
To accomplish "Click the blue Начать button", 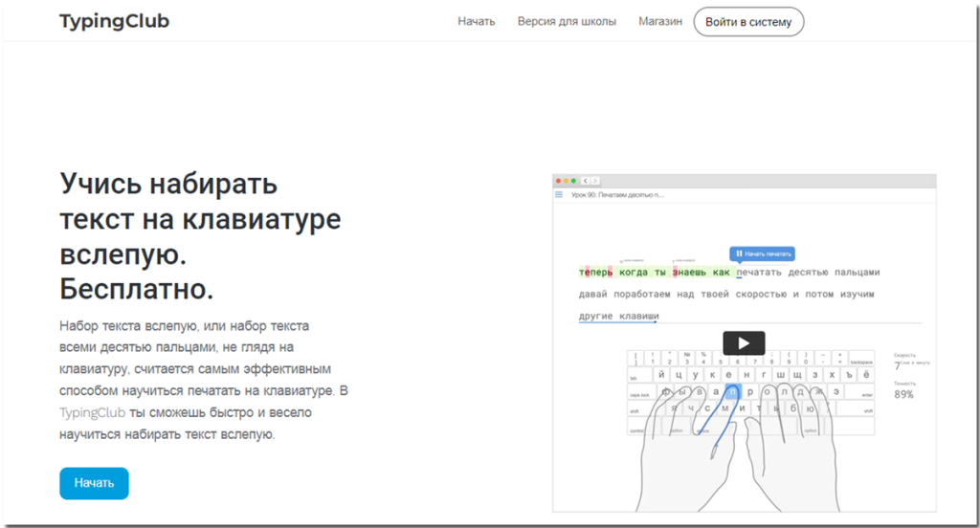I will 95,483.
